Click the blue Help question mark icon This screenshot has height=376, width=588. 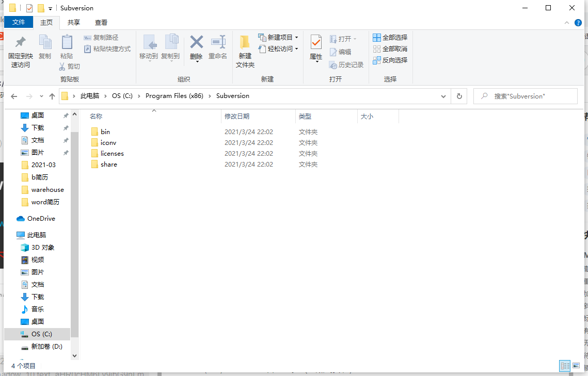click(578, 23)
